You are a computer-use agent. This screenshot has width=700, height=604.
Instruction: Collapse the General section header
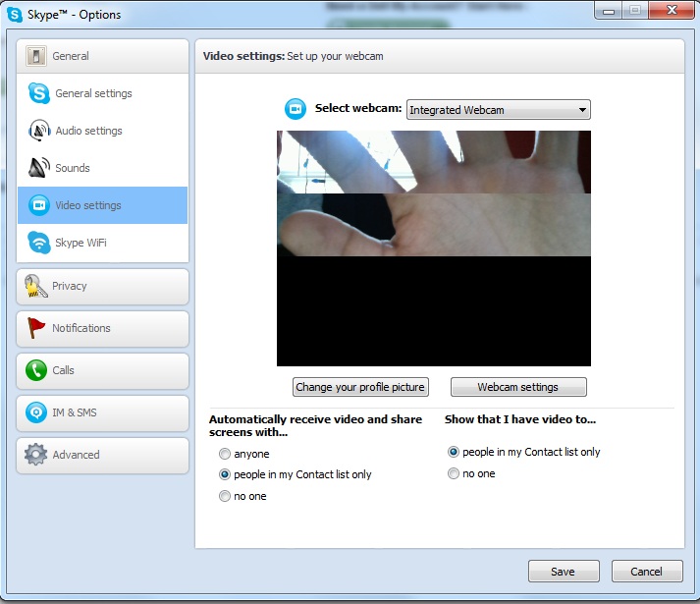(x=102, y=56)
